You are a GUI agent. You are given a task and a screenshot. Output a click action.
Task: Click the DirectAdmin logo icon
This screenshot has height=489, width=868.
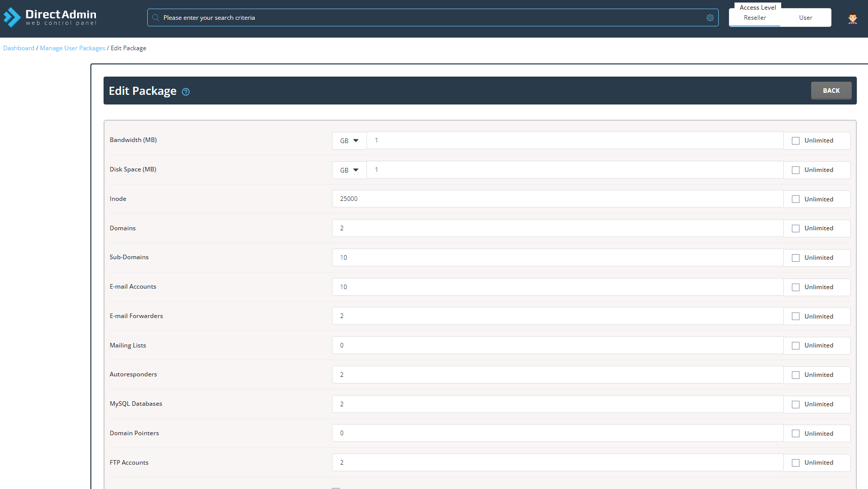point(12,18)
